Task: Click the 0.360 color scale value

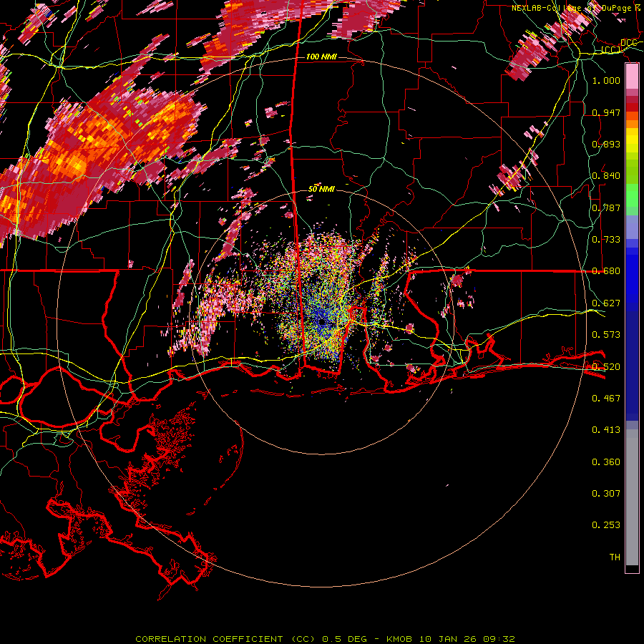Action: point(606,462)
